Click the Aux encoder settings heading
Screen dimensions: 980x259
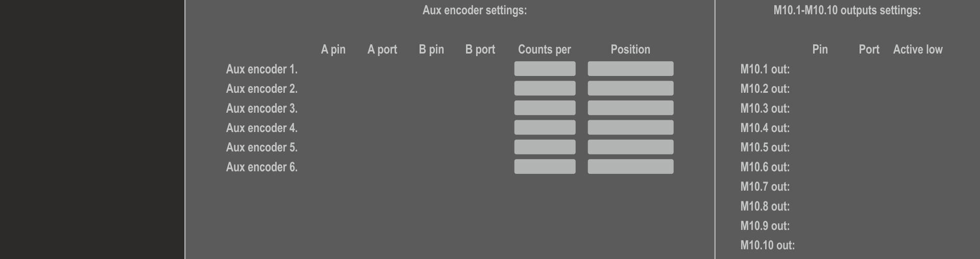pyautogui.click(x=474, y=10)
